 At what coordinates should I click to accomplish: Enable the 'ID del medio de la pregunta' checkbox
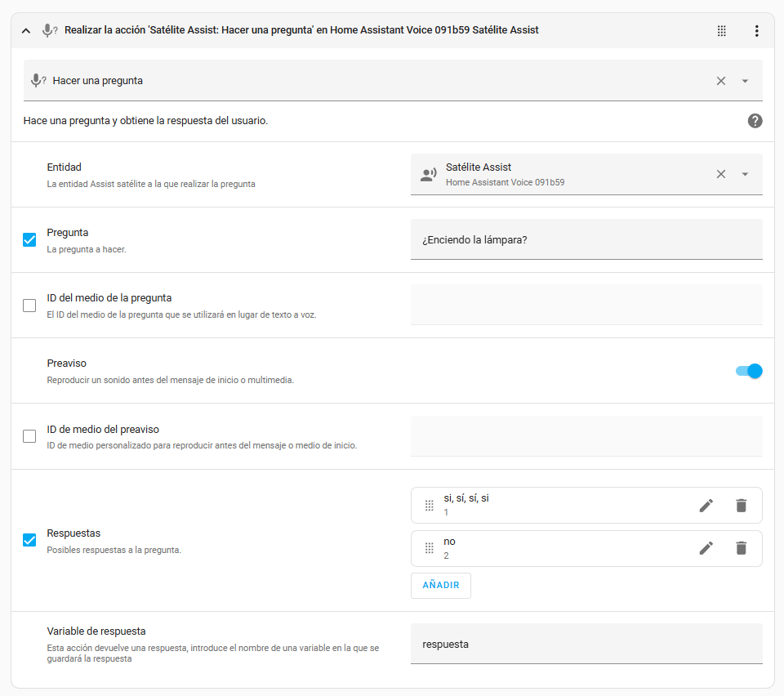point(29,306)
